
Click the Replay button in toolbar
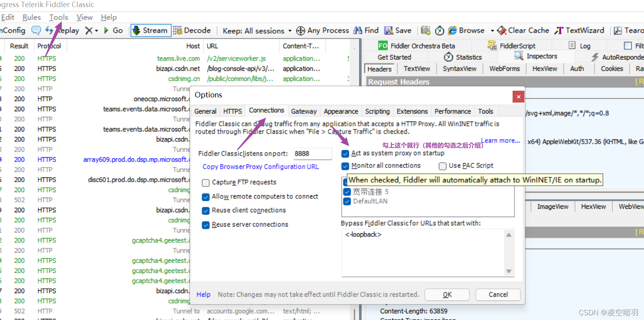63,30
